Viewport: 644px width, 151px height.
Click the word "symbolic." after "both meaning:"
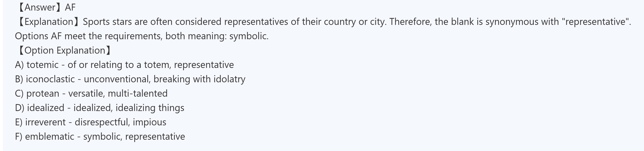tap(249, 36)
